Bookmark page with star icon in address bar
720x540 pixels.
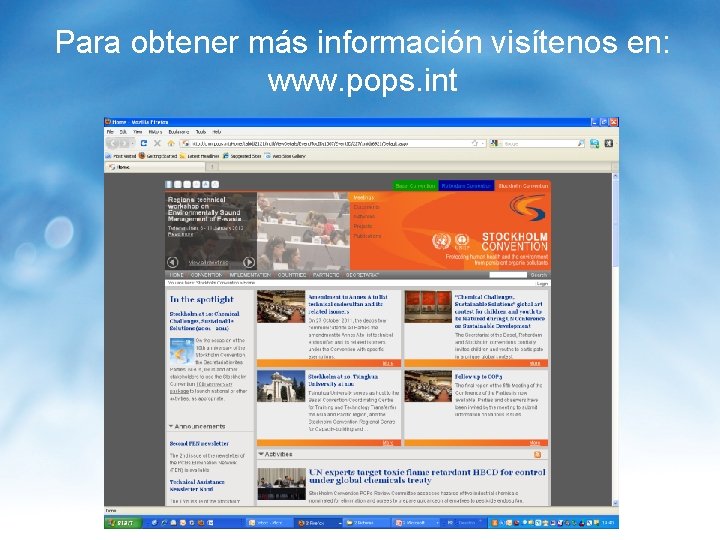[475, 143]
